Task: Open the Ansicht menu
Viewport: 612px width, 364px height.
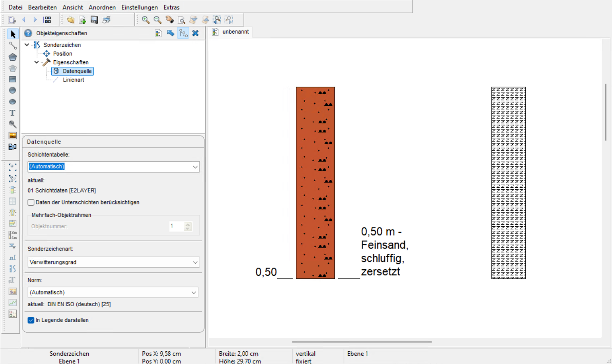Action: pyautogui.click(x=73, y=7)
